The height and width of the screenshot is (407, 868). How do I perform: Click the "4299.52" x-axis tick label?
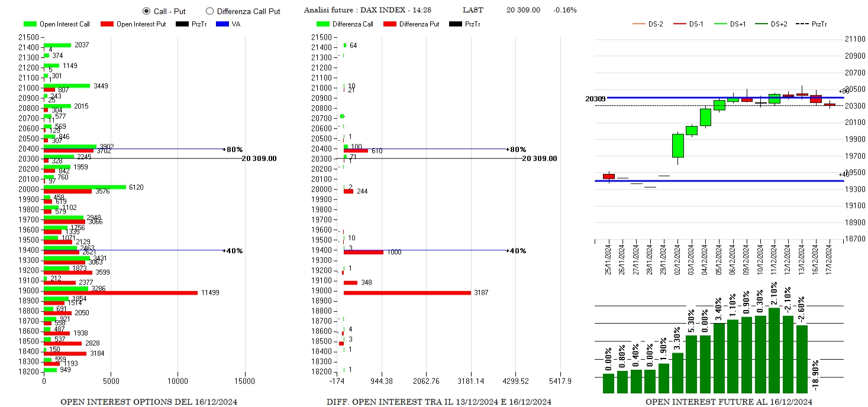(516, 382)
